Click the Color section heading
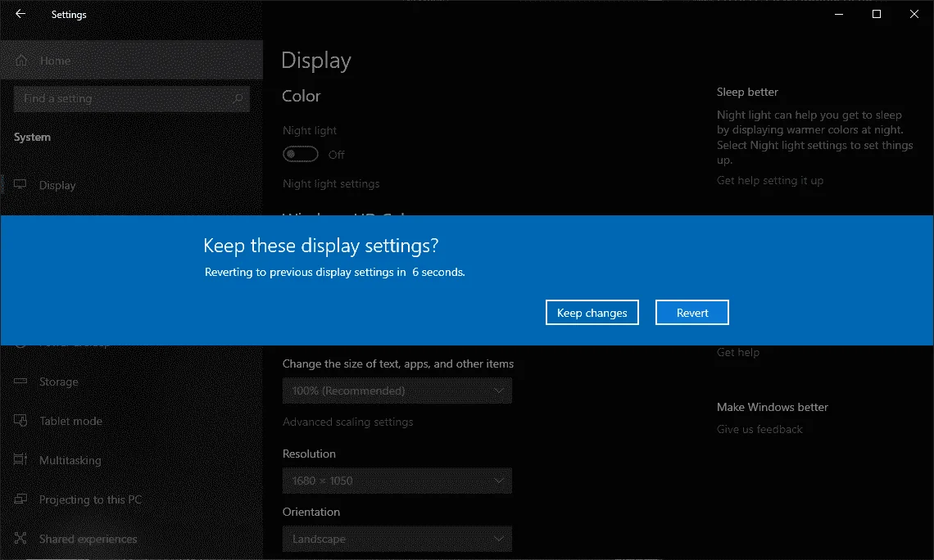Screen dimensions: 934x560 pos(302,96)
